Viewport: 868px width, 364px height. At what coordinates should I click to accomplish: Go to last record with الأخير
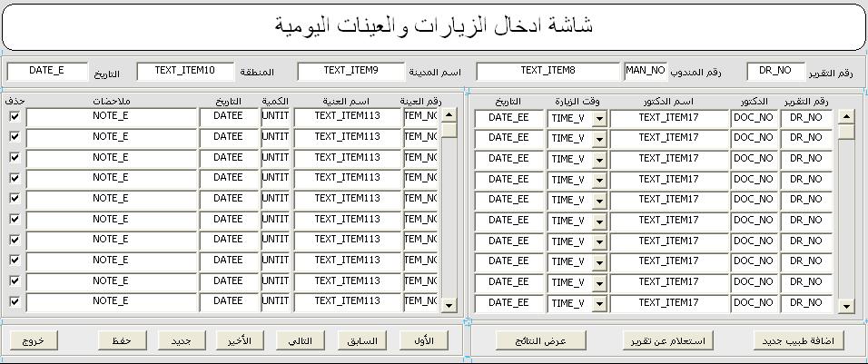(x=240, y=339)
